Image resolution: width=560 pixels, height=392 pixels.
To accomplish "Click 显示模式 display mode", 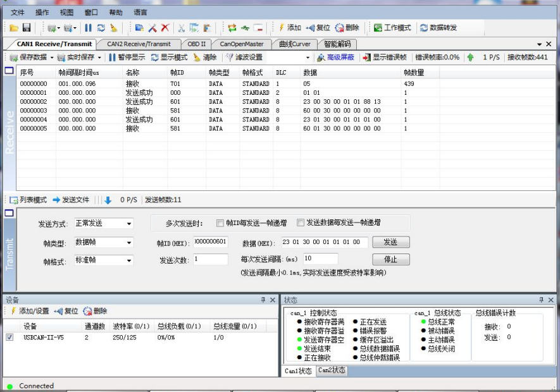I will (x=170, y=57).
